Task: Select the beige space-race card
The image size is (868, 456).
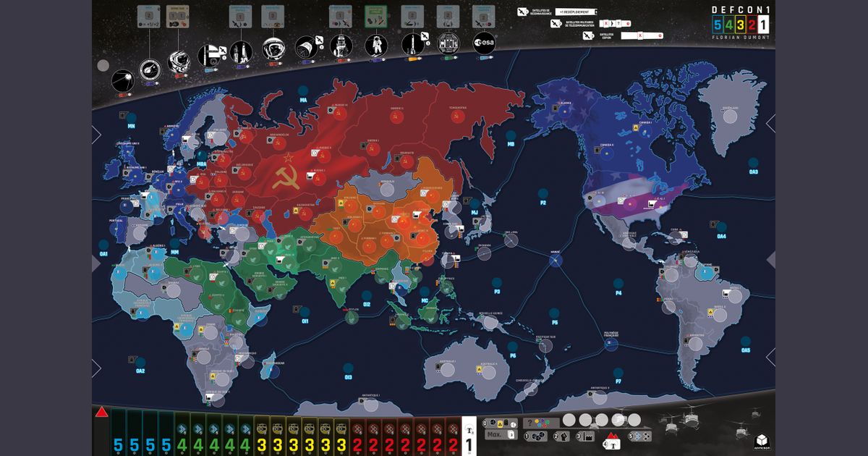Action: click(176, 16)
